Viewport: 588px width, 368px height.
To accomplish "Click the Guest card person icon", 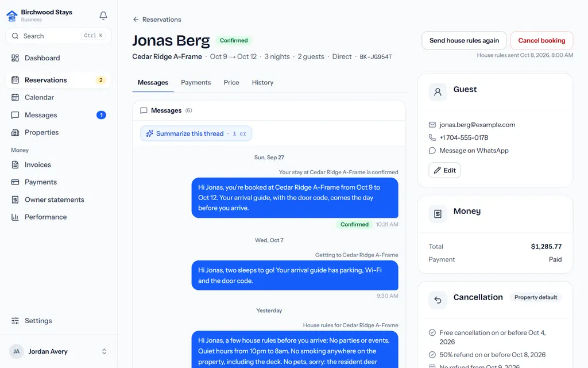I will 438,92.
